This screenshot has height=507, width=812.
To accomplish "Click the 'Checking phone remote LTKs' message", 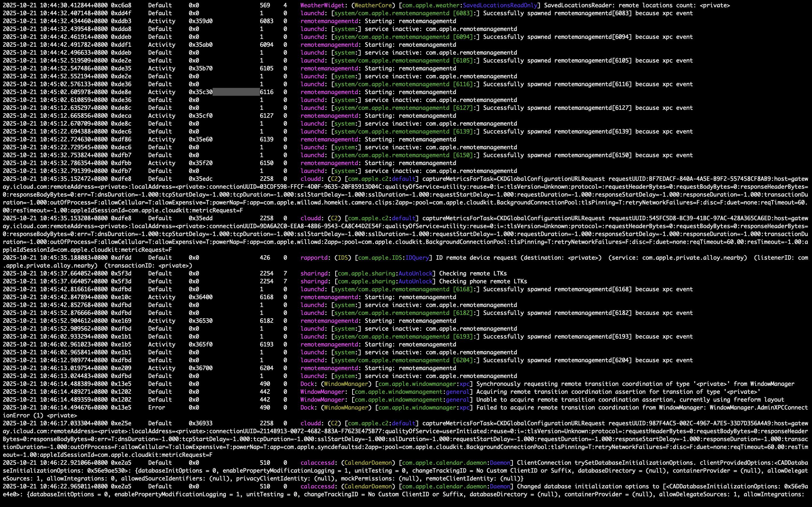I will (x=483, y=281).
